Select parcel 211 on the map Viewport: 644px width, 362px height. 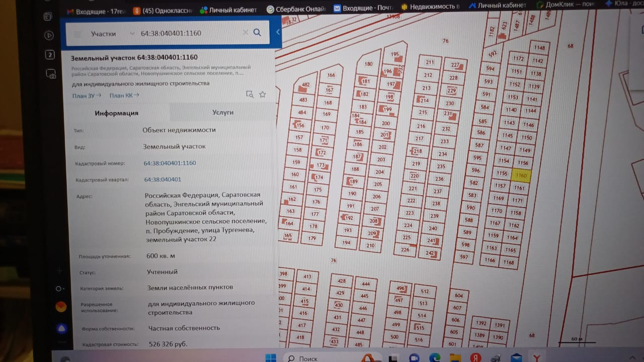tap(430, 62)
